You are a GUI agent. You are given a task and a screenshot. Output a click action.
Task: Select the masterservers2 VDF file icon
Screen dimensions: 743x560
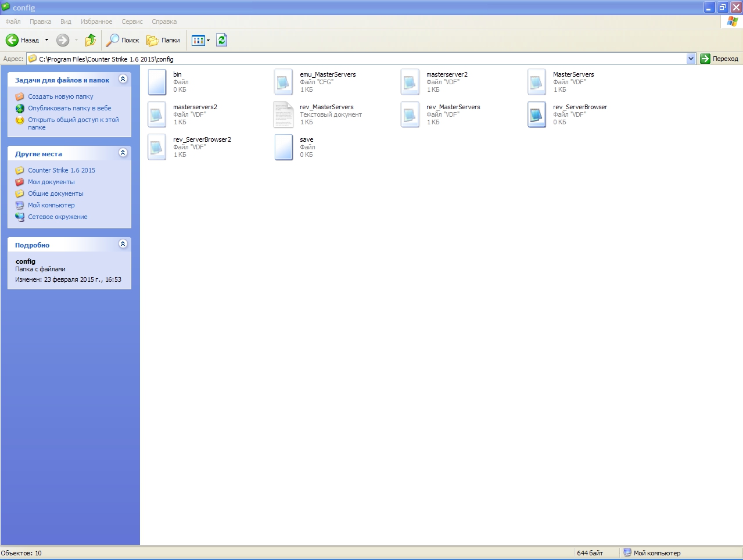click(157, 114)
